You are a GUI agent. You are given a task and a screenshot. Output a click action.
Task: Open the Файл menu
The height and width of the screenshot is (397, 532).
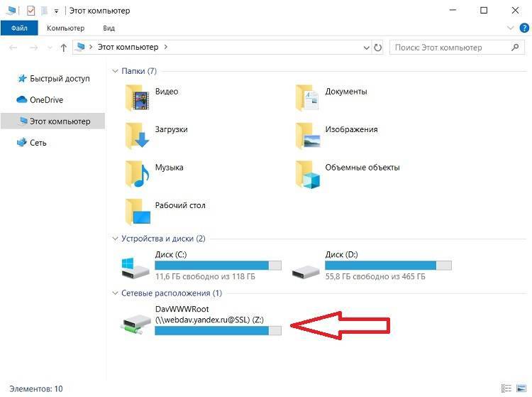coord(19,28)
